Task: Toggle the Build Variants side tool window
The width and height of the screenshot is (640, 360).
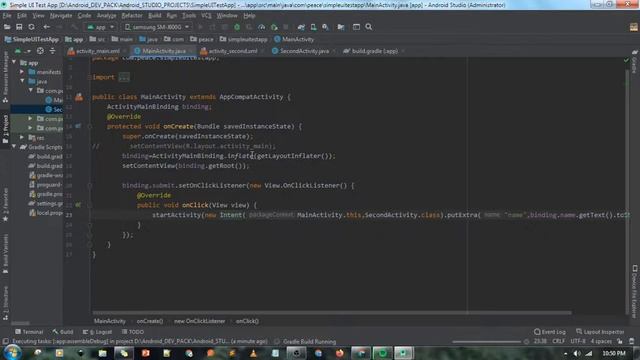Action: pyautogui.click(x=5, y=253)
